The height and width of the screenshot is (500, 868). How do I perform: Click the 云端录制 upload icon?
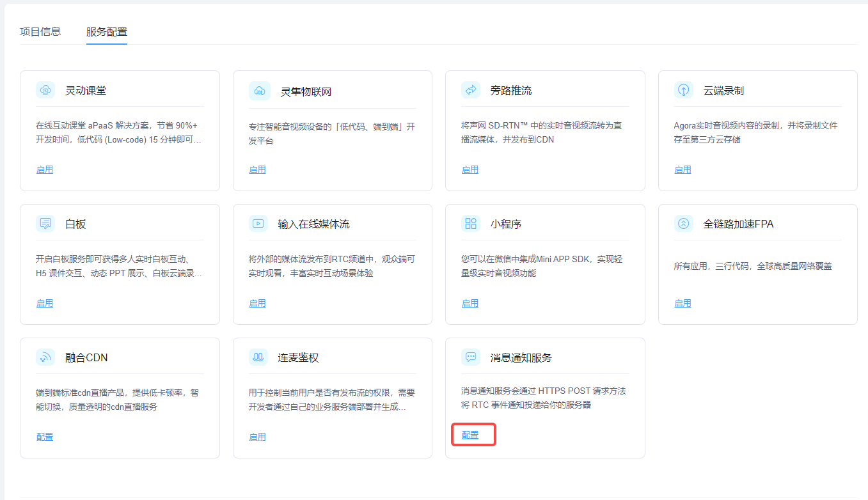(x=684, y=90)
